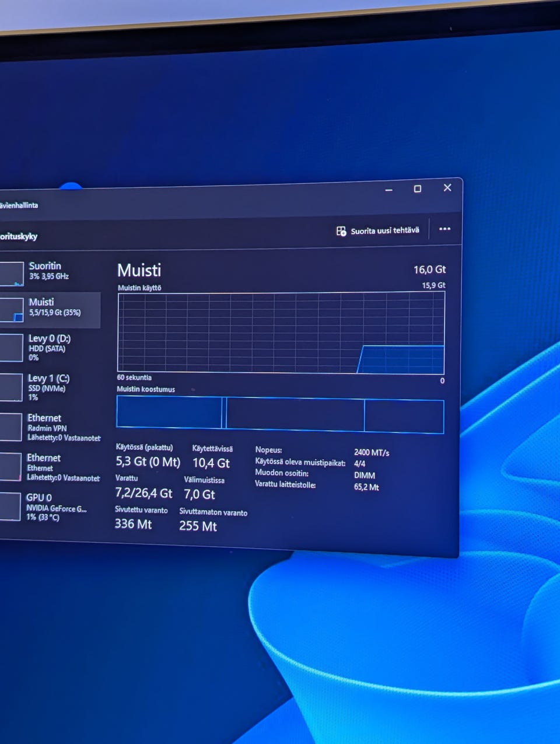
Task: Open the three-dot more options menu
Action: [x=444, y=229]
